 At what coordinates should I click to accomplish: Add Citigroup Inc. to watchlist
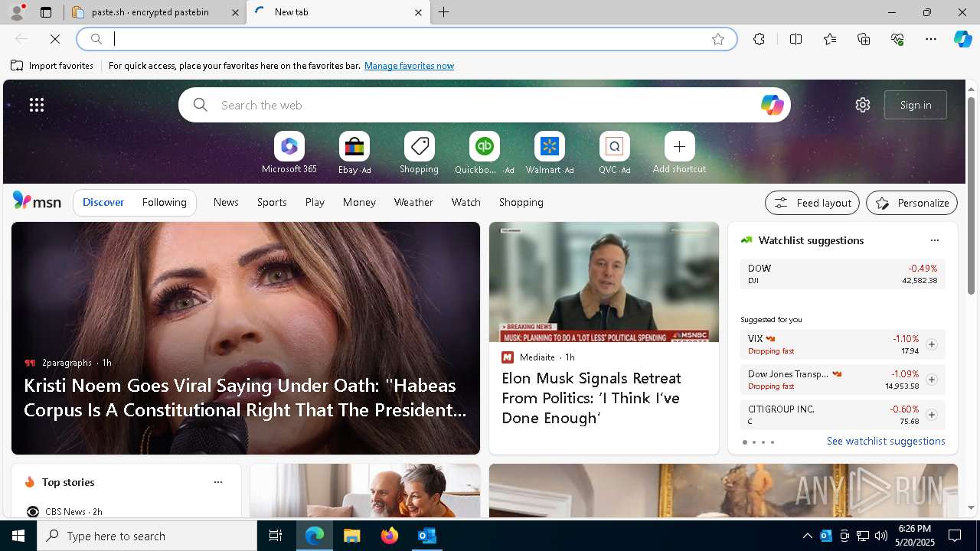click(x=931, y=415)
